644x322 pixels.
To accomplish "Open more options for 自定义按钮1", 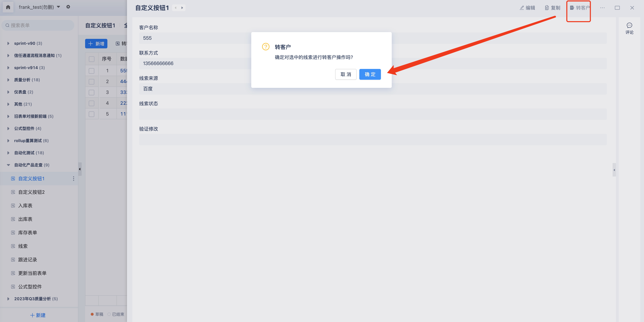I will [73, 179].
